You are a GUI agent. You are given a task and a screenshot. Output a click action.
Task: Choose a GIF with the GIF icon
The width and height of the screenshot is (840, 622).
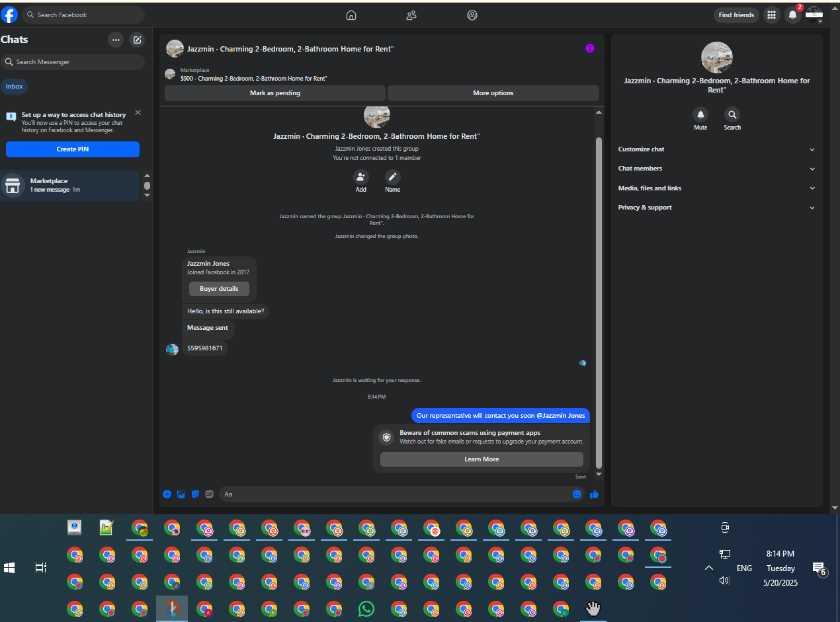pos(210,494)
